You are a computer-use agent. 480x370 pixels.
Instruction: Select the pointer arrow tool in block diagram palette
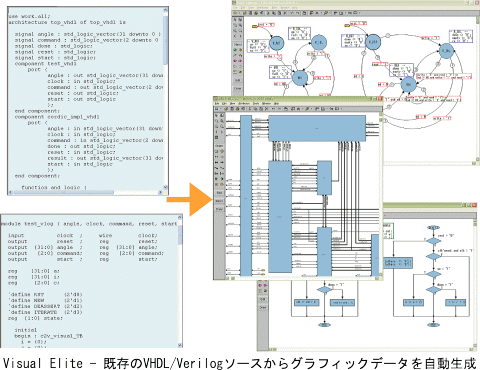coord(216,115)
